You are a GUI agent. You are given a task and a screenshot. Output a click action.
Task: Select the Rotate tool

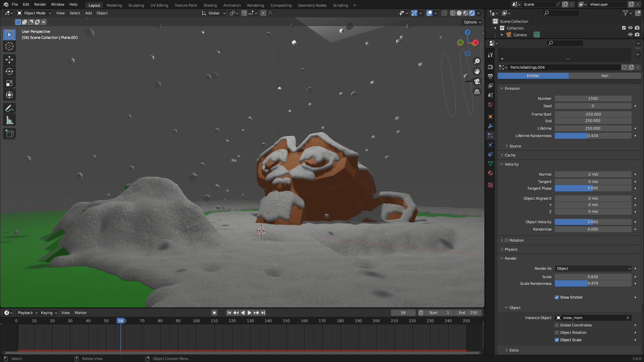click(9, 71)
